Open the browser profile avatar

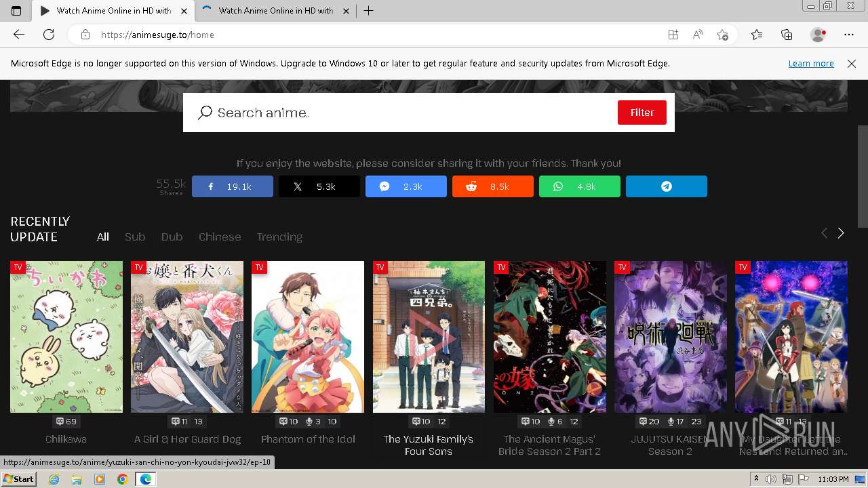[x=818, y=35]
